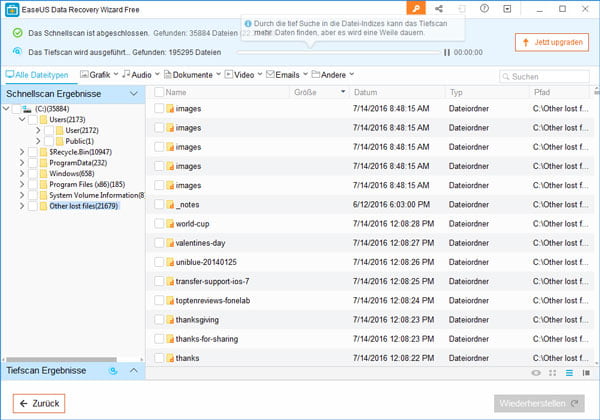Image resolution: width=600 pixels, height=420 pixels.
Task: Click the quick scan completed checkmark icon
Action: tap(18, 33)
